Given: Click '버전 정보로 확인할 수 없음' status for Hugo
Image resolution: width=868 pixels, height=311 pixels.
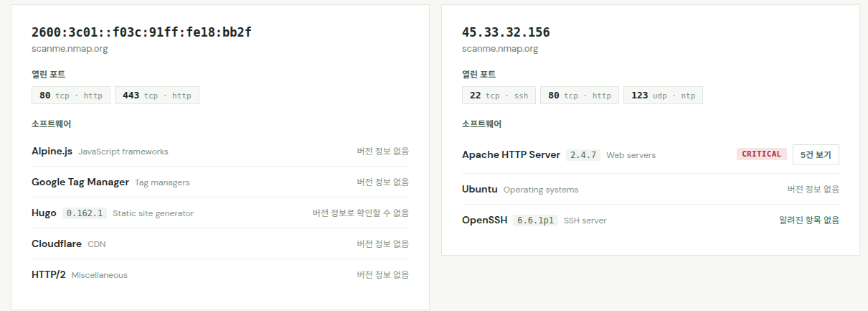Looking at the screenshot, I should (361, 213).
